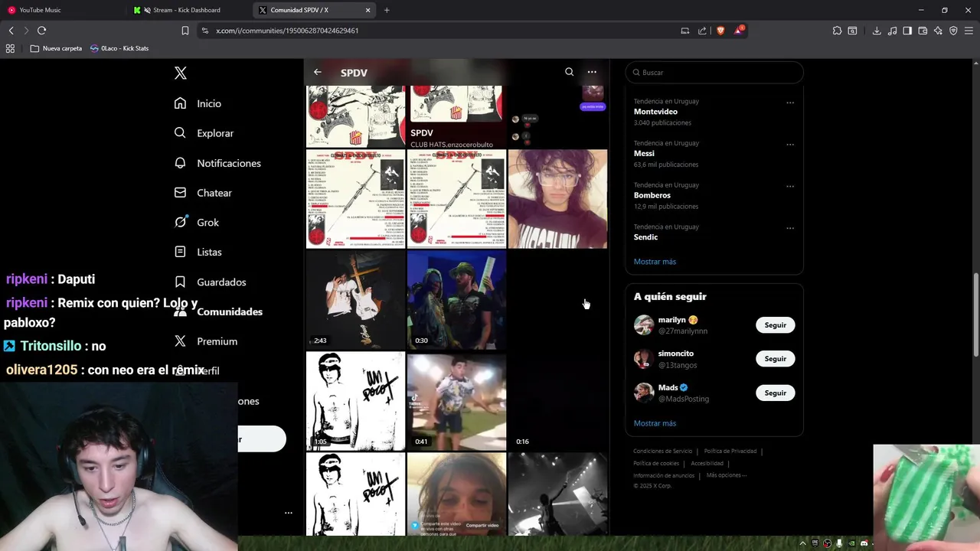Open Inicio from the sidebar
This screenshot has height=551, width=980.
[198, 103]
